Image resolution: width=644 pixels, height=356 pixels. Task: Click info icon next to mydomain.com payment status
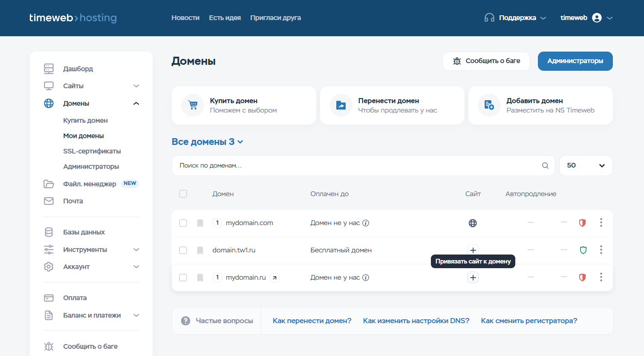pyautogui.click(x=366, y=223)
